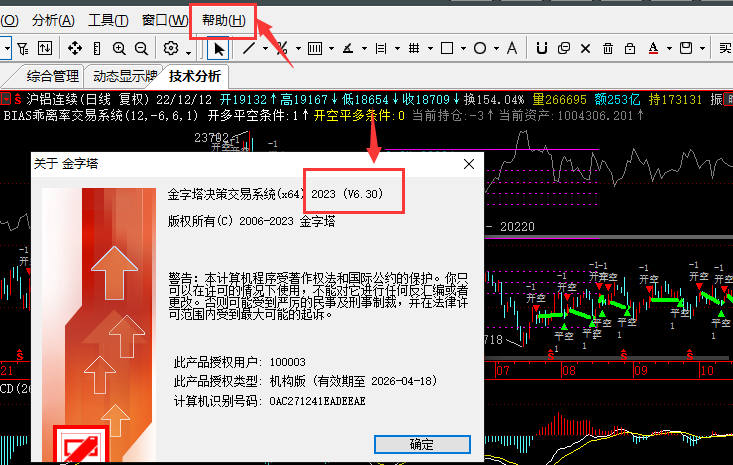Viewport: 733px width, 465px height.
Task: Select the line drawing tool
Action: pos(249,48)
